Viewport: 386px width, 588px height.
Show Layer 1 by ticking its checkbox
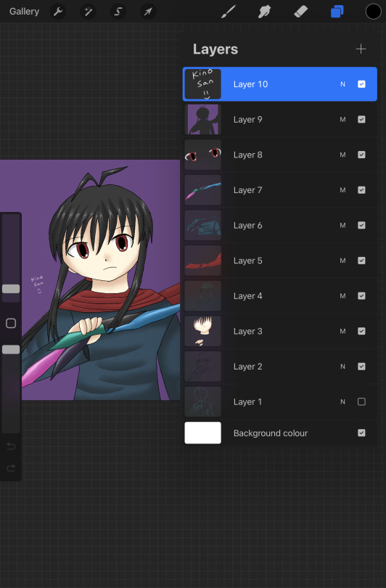coord(361,401)
